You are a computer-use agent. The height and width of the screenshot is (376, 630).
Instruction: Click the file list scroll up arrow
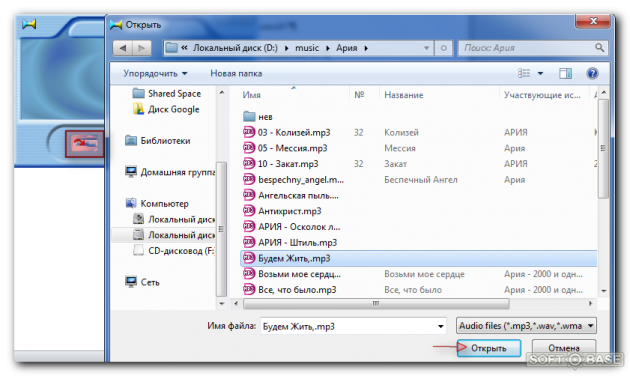pyautogui.click(x=603, y=93)
